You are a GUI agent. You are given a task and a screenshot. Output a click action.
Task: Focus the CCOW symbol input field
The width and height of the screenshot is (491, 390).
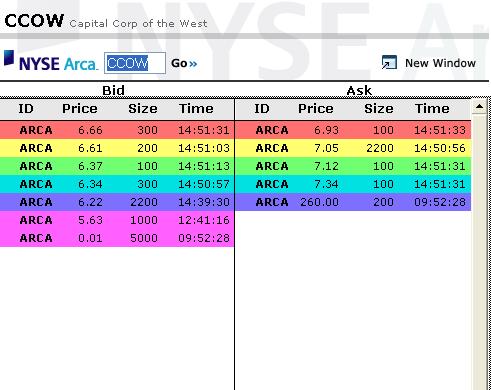pos(135,63)
